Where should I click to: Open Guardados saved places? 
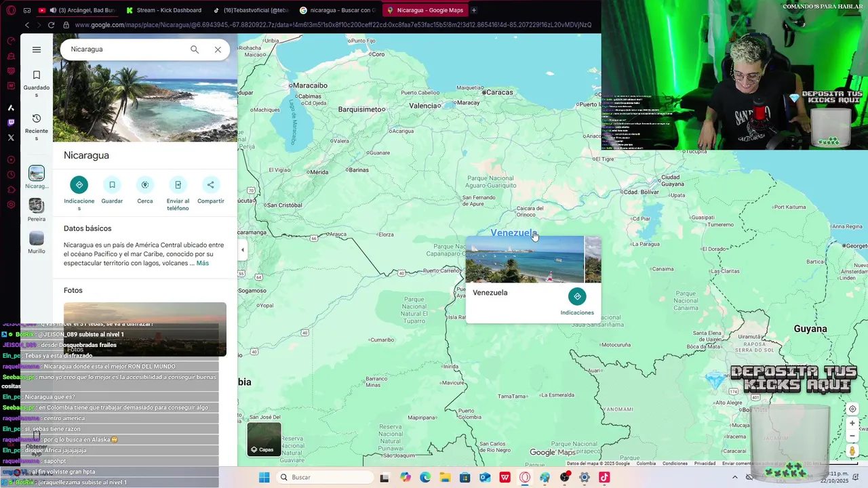point(37,84)
